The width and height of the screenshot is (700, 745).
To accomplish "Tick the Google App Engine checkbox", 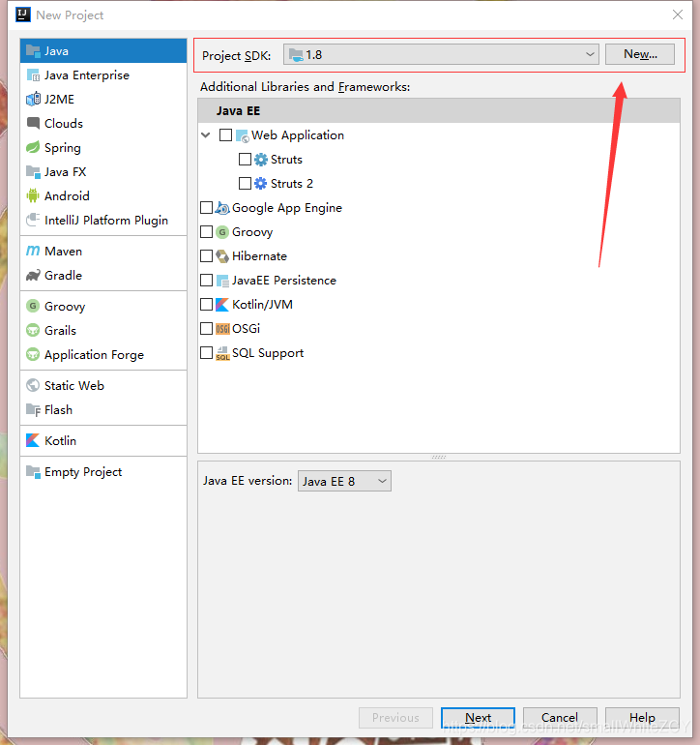I will tap(206, 208).
